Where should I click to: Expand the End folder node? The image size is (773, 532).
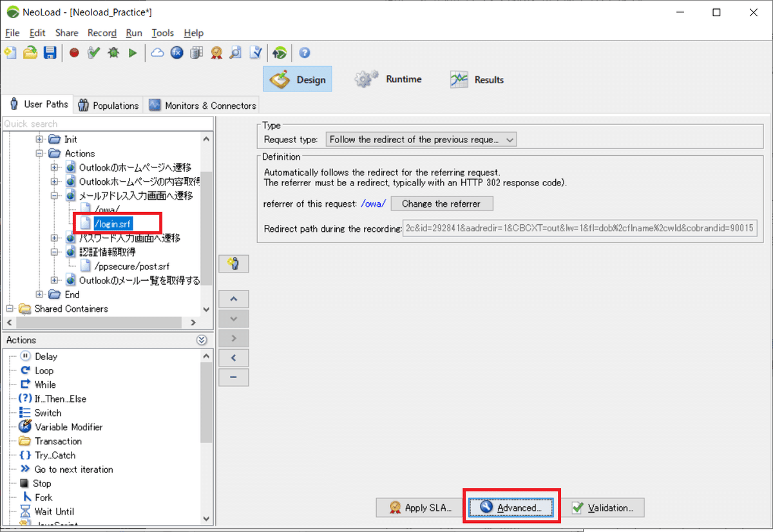click(40, 294)
